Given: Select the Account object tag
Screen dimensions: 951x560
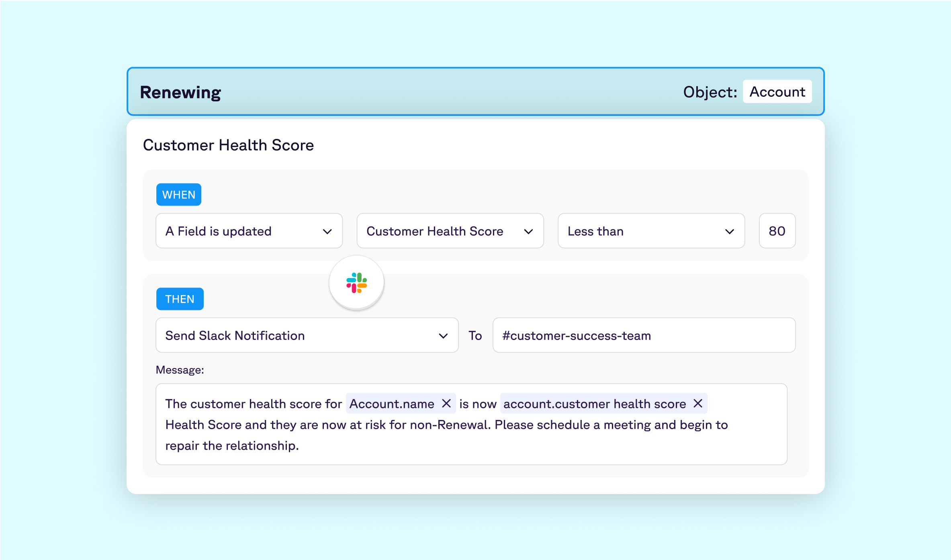Looking at the screenshot, I should pyautogui.click(x=777, y=92).
